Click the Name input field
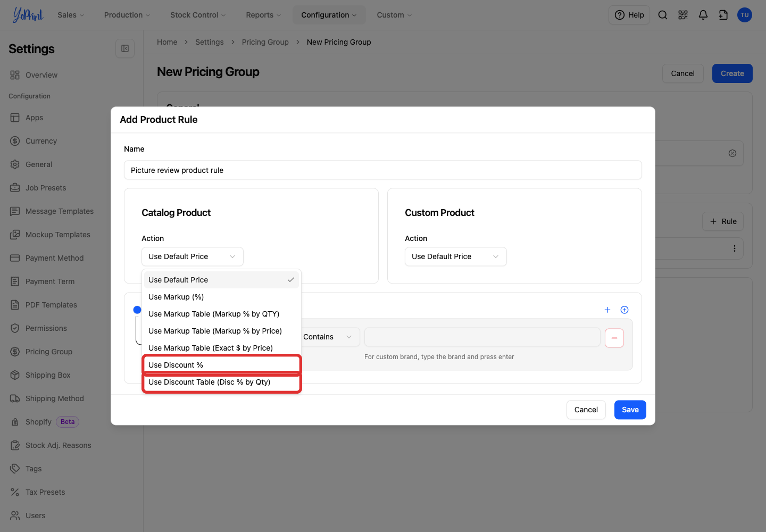This screenshot has width=766, height=532. [x=383, y=170]
